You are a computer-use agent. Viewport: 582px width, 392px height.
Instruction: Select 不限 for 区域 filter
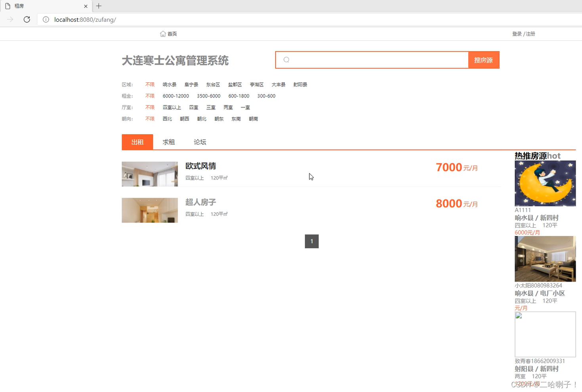pyautogui.click(x=150, y=84)
